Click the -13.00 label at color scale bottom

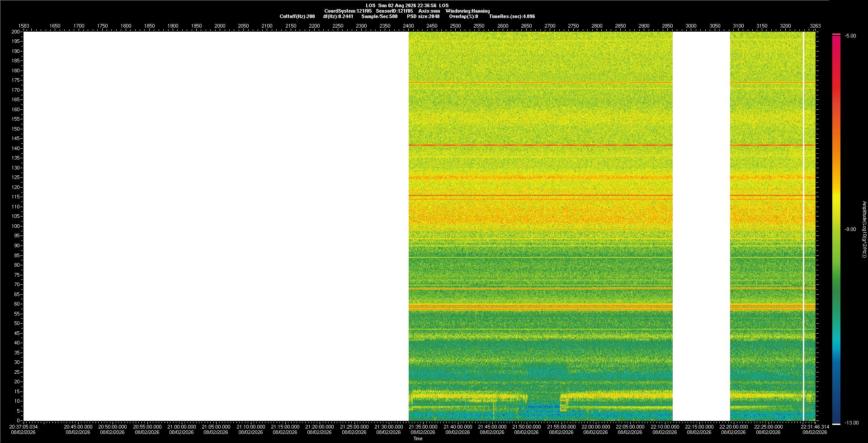click(852, 423)
